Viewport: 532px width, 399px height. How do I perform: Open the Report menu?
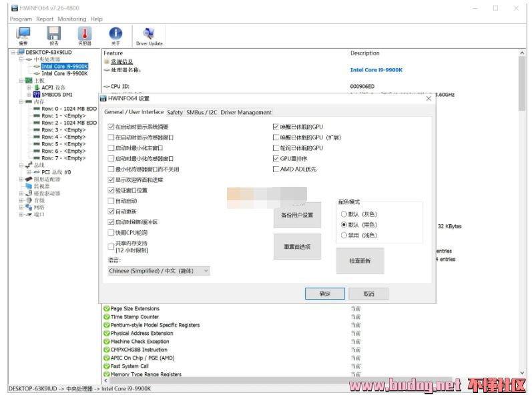click(45, 19)
